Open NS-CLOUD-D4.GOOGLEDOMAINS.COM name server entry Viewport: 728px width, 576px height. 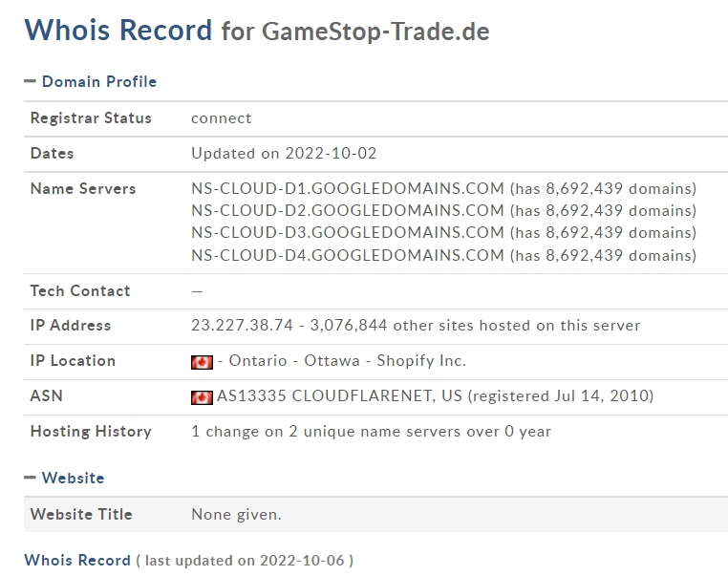tap(348, 255)
